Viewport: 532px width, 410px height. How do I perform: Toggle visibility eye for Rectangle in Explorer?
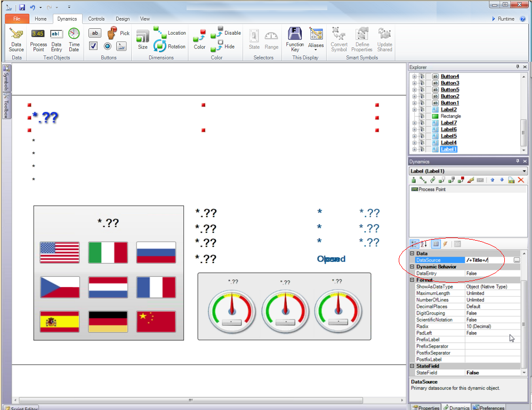[x=422, y=116]
